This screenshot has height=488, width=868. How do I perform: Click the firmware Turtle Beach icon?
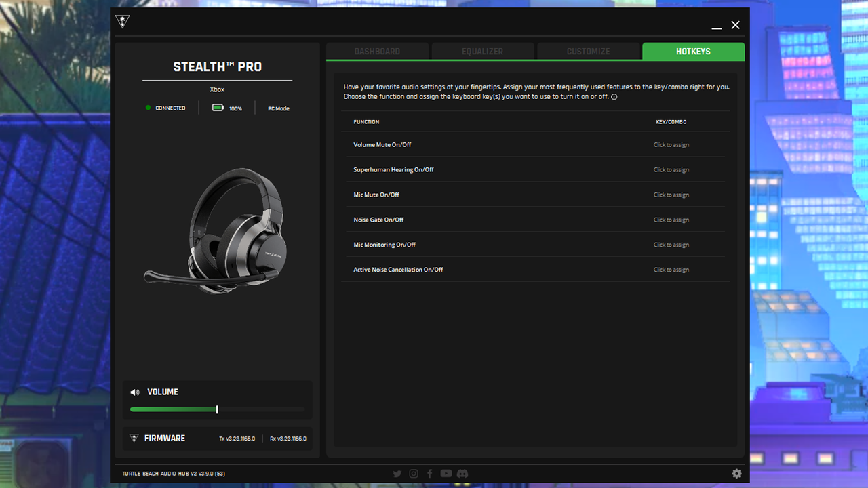(134, 439)
